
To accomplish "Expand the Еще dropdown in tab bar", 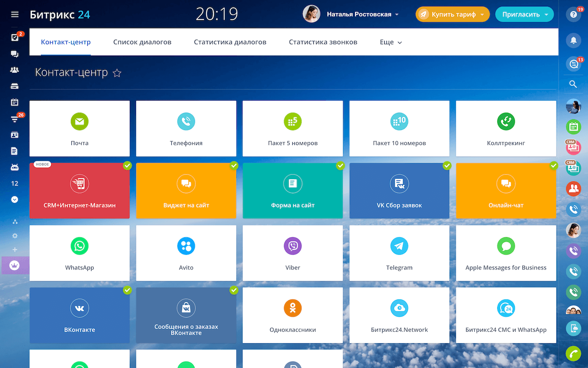I will (x=391, y=42).
